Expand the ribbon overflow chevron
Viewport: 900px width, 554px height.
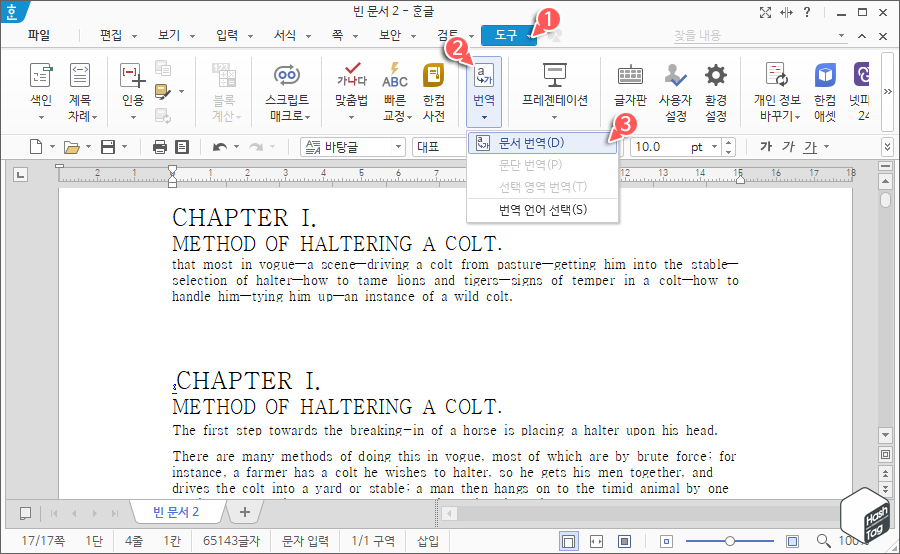887,91
